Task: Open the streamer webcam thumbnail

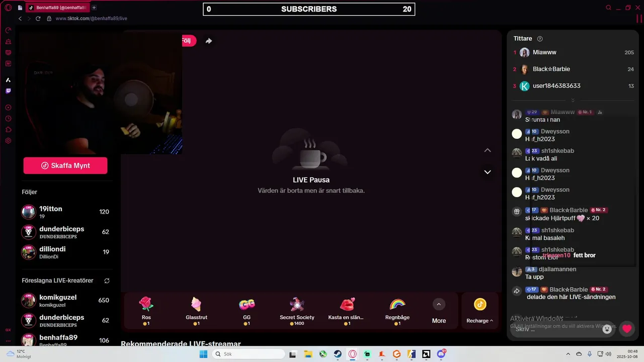Action: (x=101, y=93)
